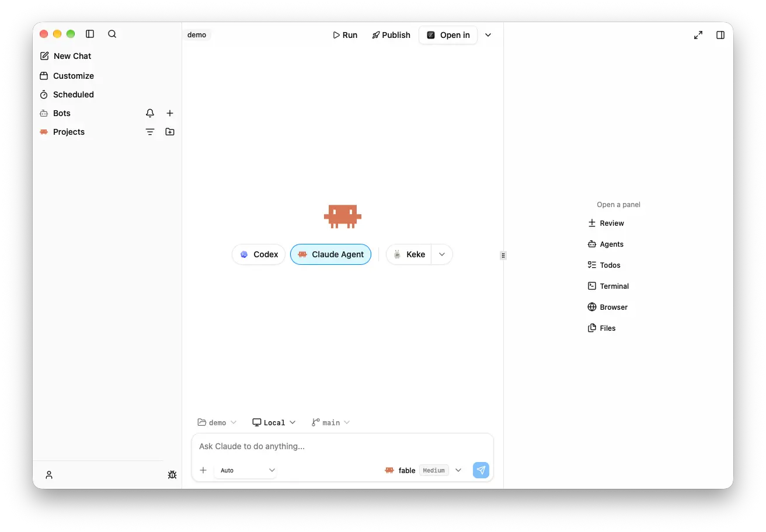Toggle the right sidebar panel icon
Viewport: 766px width, 532px height.
(x=720, y=35)
